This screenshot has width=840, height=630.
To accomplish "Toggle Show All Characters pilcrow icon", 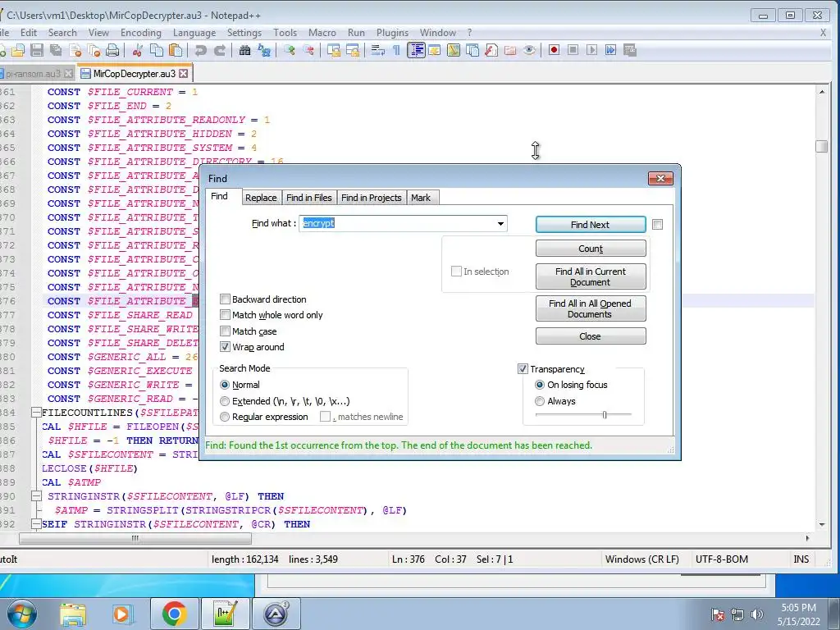I will coord(396,50).
